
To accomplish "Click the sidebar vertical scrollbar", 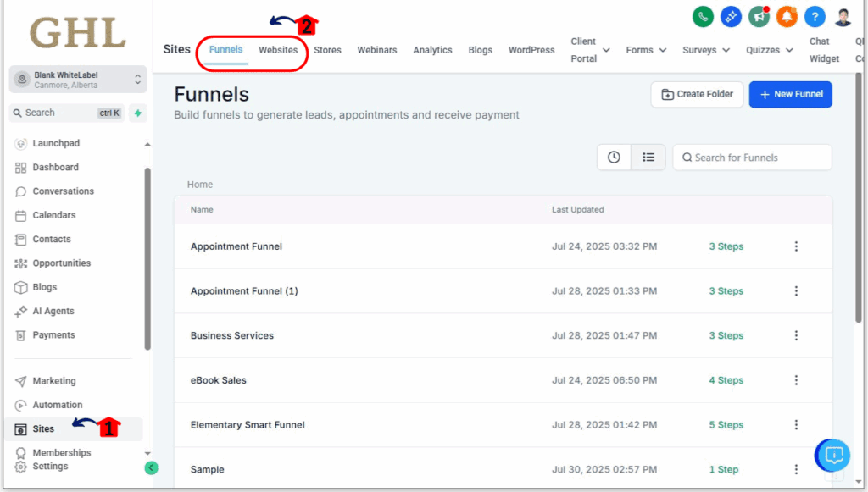I will 147,259.
